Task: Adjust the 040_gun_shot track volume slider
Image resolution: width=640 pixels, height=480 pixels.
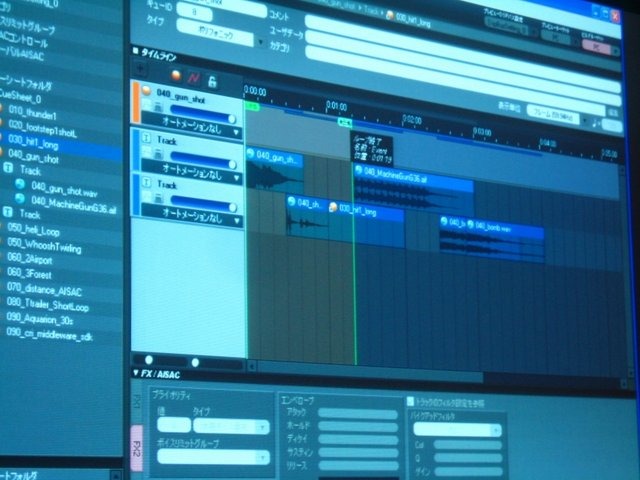Action: 203,114
